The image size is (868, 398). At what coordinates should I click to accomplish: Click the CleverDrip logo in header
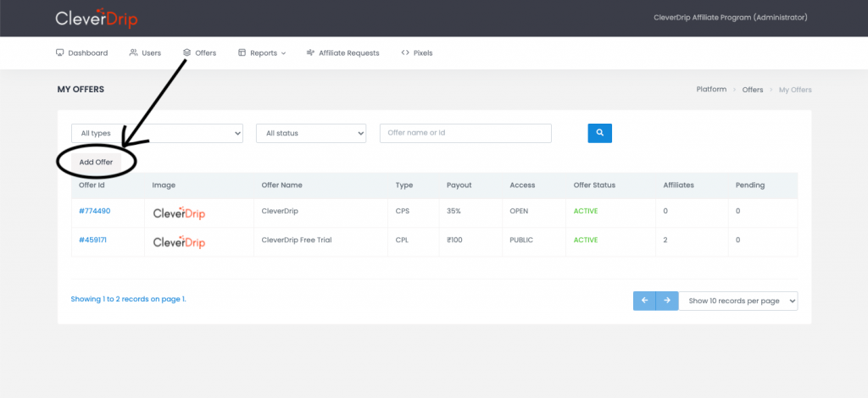(x=97, y=19)
